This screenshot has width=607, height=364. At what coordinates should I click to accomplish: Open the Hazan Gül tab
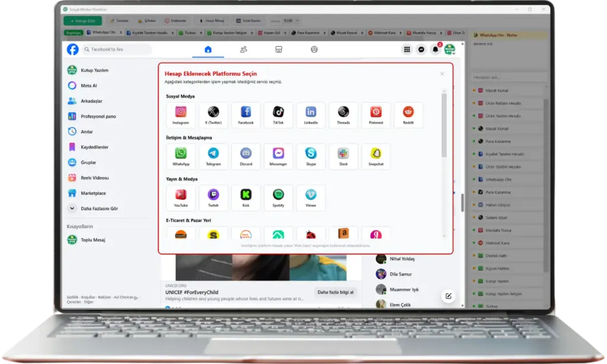click(x=271, y=33)
